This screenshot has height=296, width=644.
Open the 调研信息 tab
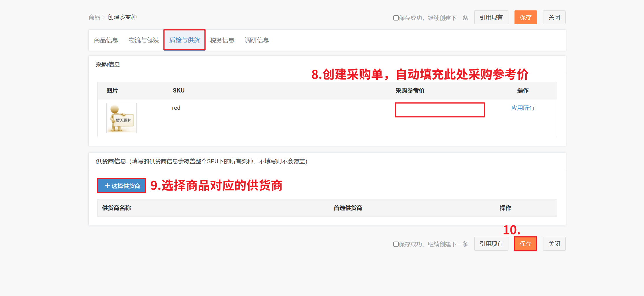click(x=257, y=40)
